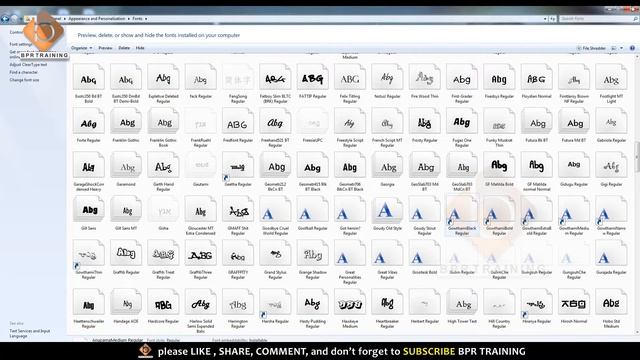Select the Futura Bk BT font icon
The height and width of the screenshot is (360, 640).
click(x=536, y=122)
